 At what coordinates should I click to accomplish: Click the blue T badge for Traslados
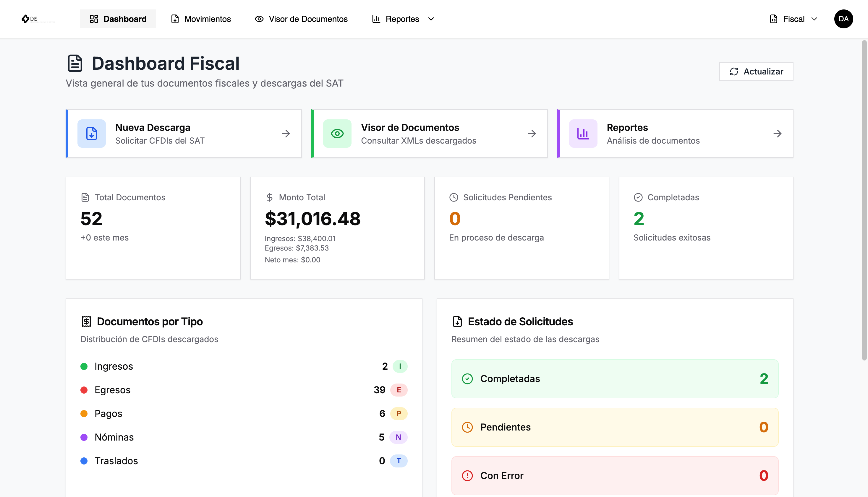[399, 461]
